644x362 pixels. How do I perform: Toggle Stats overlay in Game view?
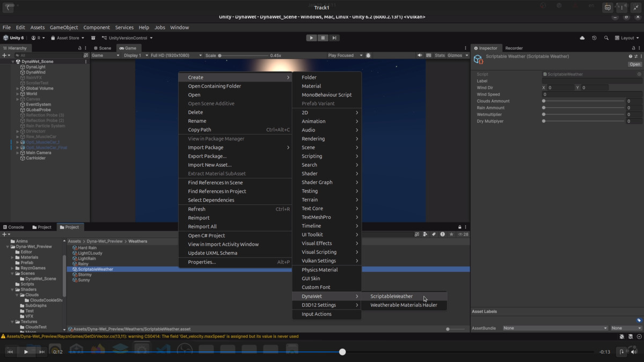tap(440, 55)
